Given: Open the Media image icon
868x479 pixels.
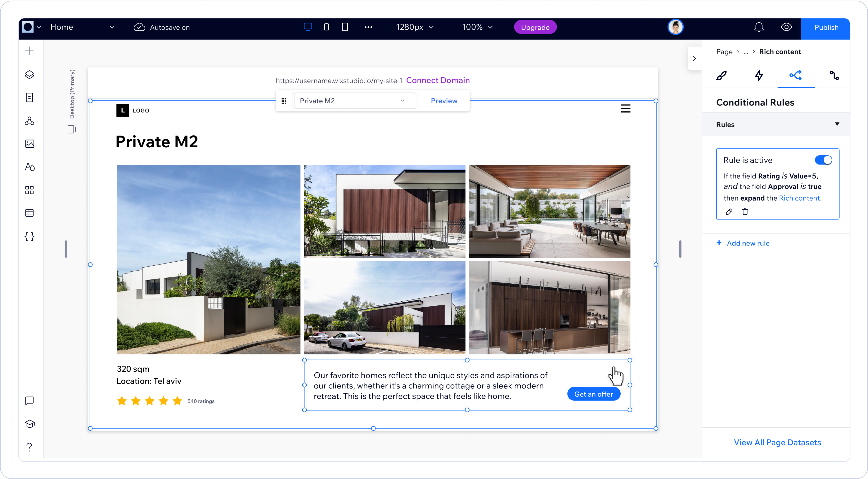Looking at the screenshot, I should point(29,144).
